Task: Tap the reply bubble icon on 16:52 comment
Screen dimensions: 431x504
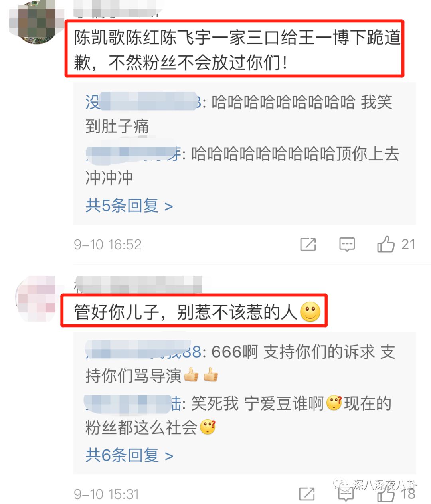Action: (x=347, y=244)
